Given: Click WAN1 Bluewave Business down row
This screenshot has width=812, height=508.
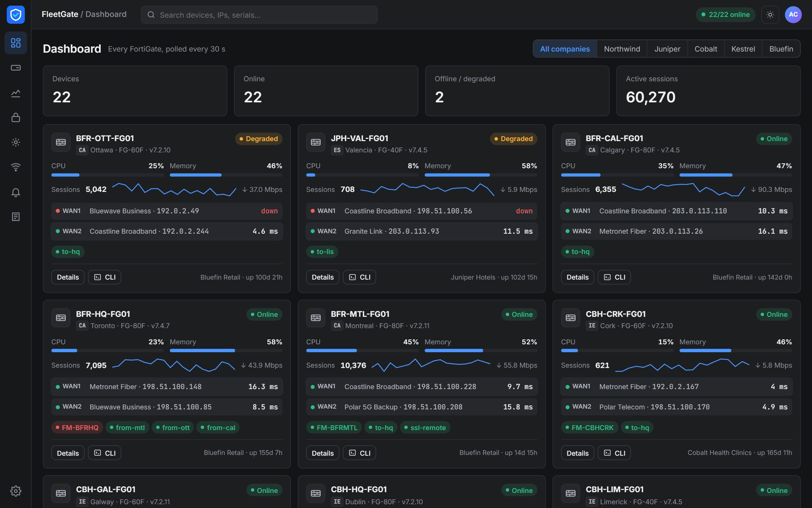Looking at the screenshot, I should point(167,211).
